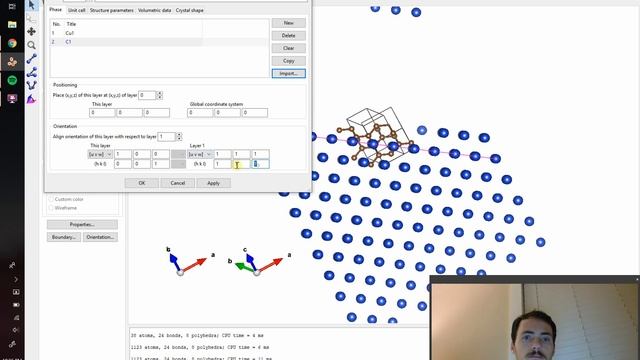The height and width of the screenshot is (360, 640).
Task: Open the Orientation... dialog button
Action: [100, 237]
